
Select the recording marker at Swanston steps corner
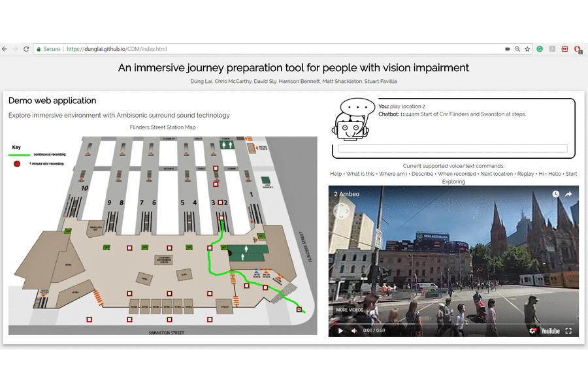(299, 310)
